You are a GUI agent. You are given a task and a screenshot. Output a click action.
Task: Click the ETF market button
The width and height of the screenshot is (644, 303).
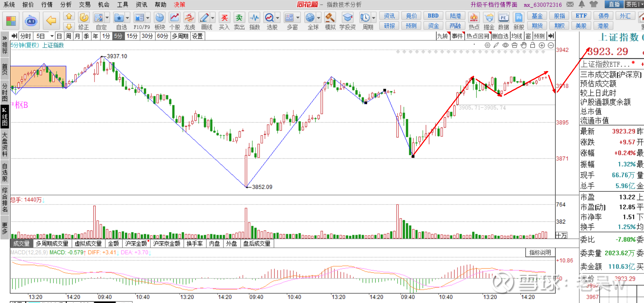(x=581, y=16)
